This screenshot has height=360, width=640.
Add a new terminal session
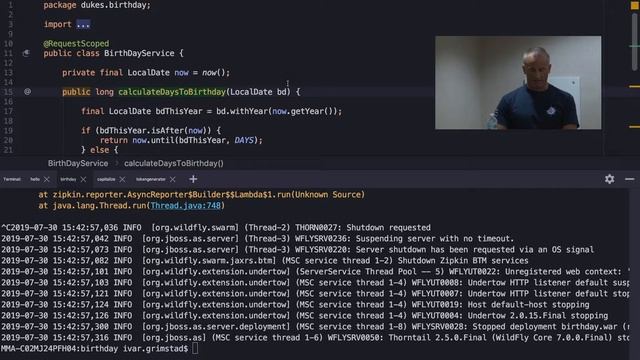click(193, 179)
